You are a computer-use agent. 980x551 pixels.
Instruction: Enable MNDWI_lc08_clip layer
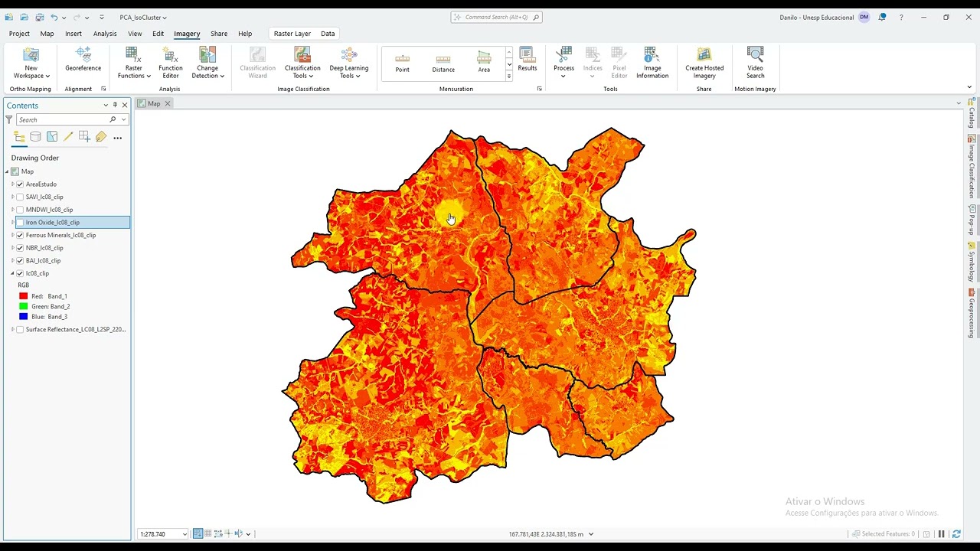20,210
